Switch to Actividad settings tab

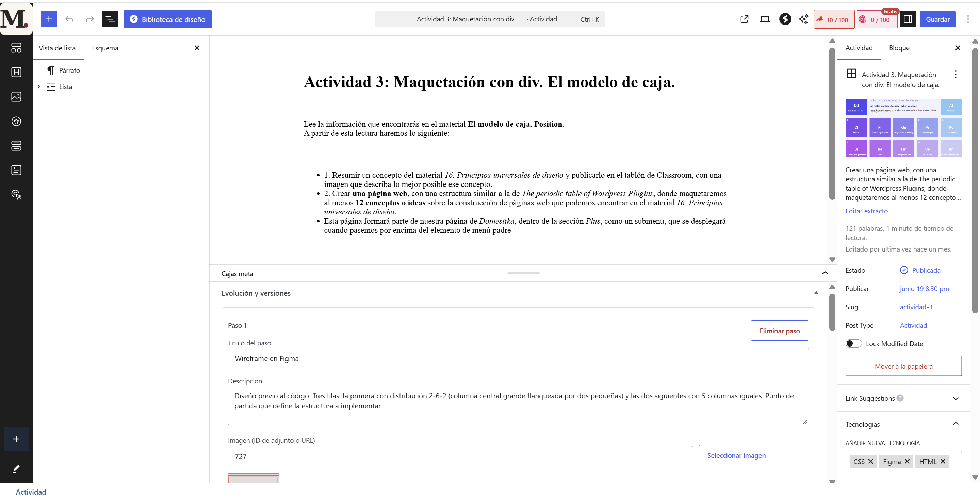coord(859,48)
